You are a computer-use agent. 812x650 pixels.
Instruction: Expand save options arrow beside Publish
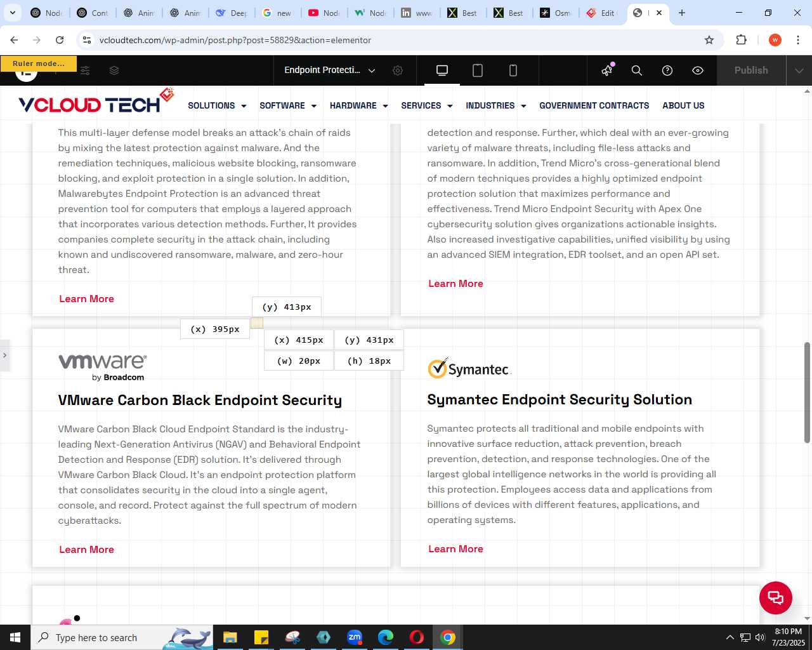tap(799, 70)
